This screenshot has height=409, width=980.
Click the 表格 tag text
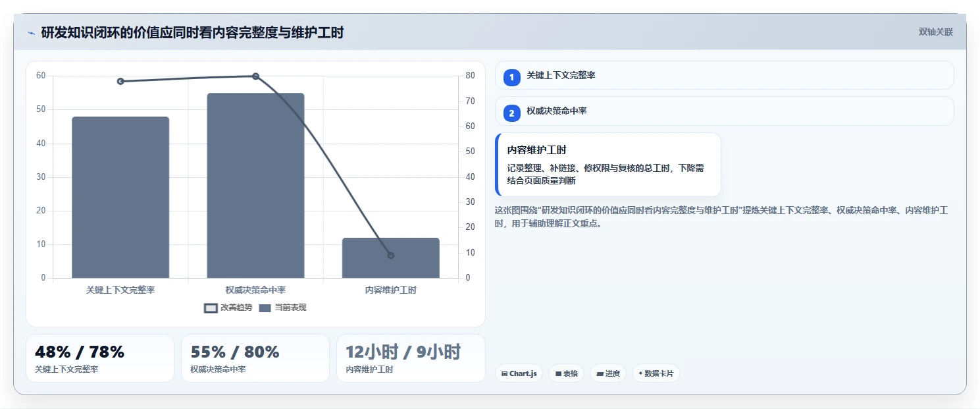point(571,373)
